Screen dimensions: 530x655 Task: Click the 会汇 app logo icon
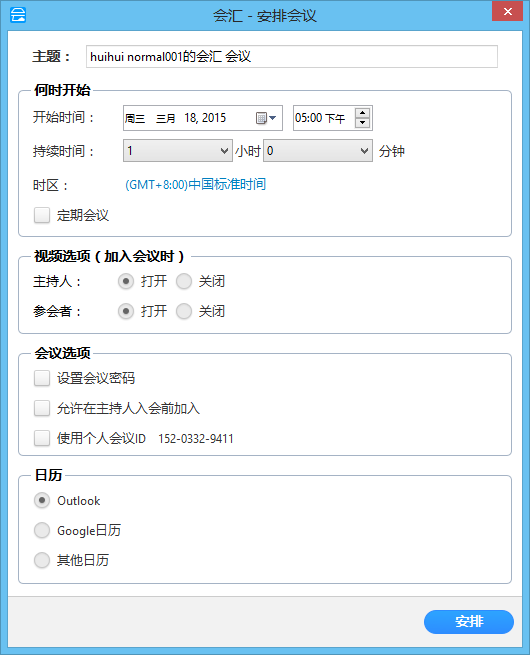pos(18,15)
